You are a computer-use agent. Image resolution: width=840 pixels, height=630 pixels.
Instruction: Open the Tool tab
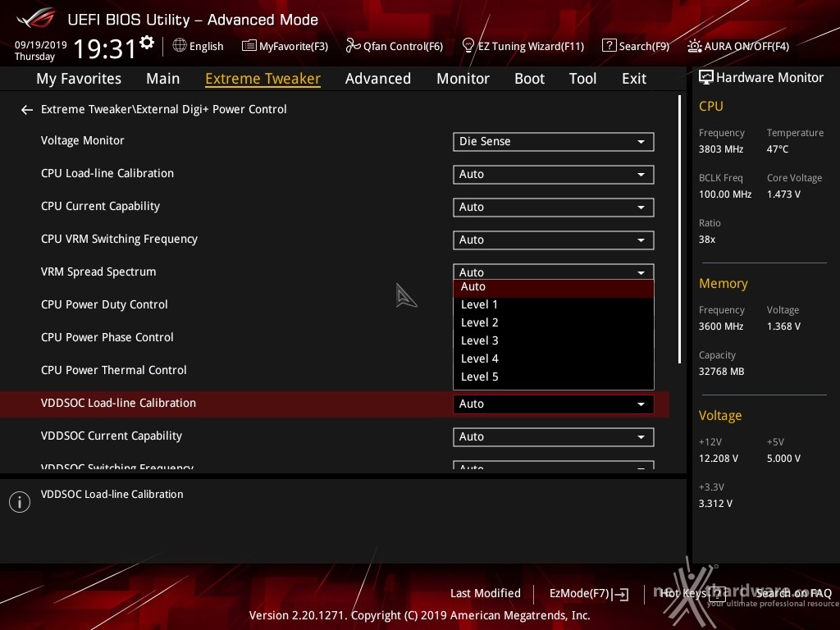click(582, 79)
